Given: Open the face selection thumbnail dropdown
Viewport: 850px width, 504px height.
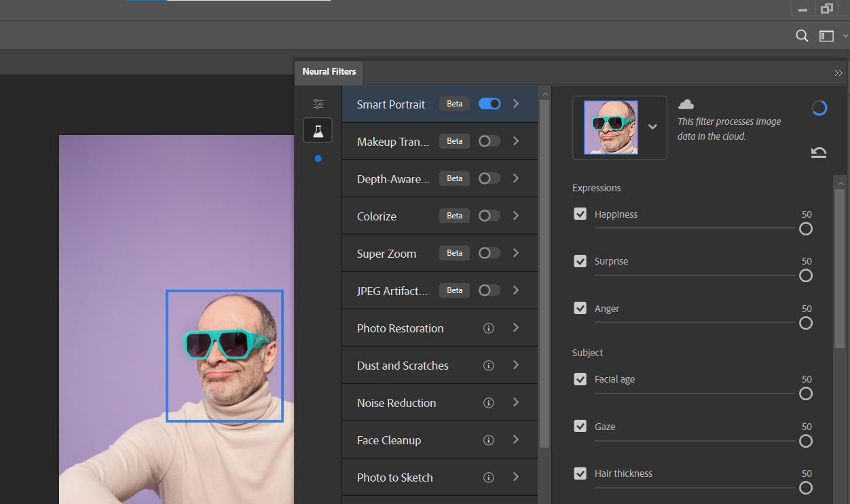Looking at the screenshot, I should coord(652,127).
